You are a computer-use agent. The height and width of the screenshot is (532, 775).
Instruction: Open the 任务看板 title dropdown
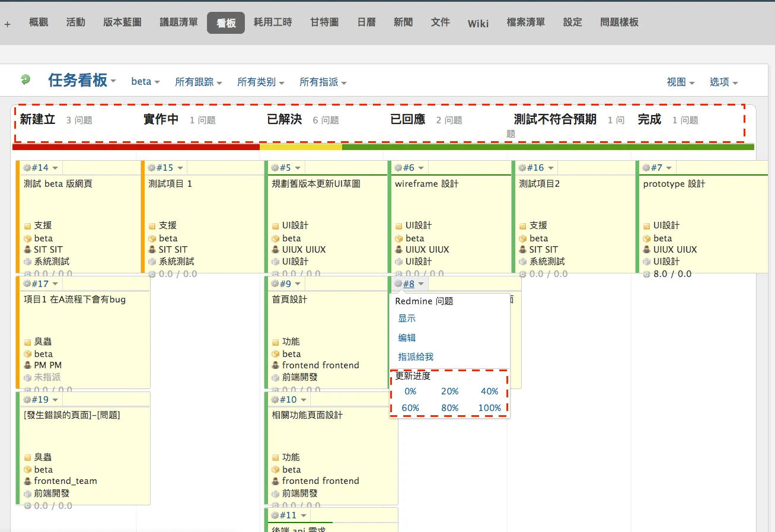click(x=82, y=80)
